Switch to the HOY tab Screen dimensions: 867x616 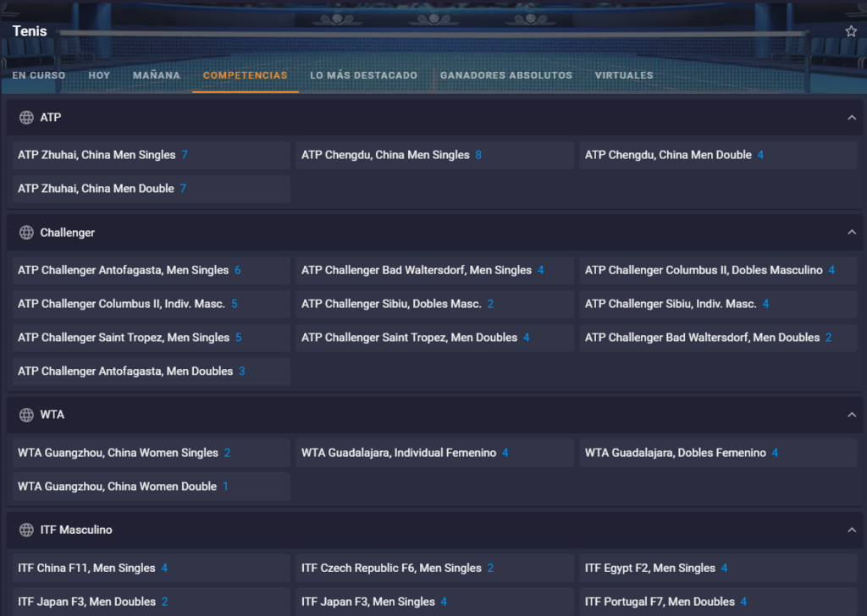pyautogui.click(x=99, y=75)
